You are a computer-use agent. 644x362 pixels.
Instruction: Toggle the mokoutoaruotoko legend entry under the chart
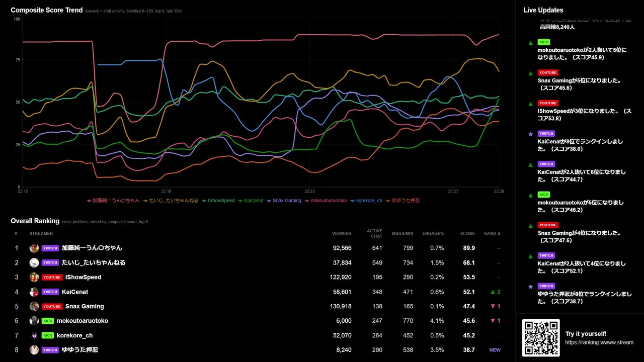click(x=326, y=201)
